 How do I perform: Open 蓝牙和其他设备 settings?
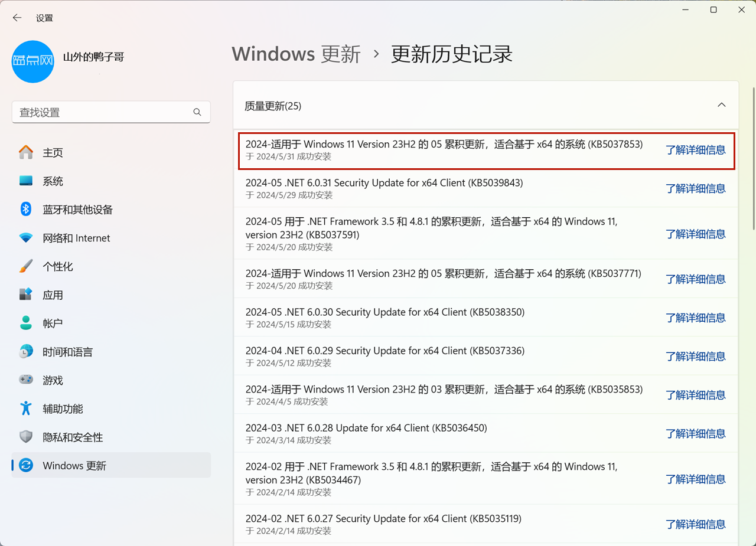111,209
